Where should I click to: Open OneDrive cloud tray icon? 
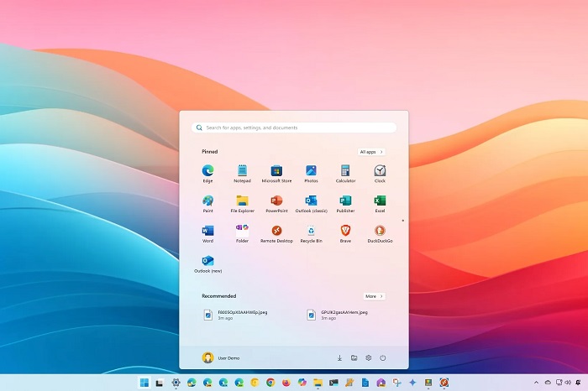[x=548, y=383]
